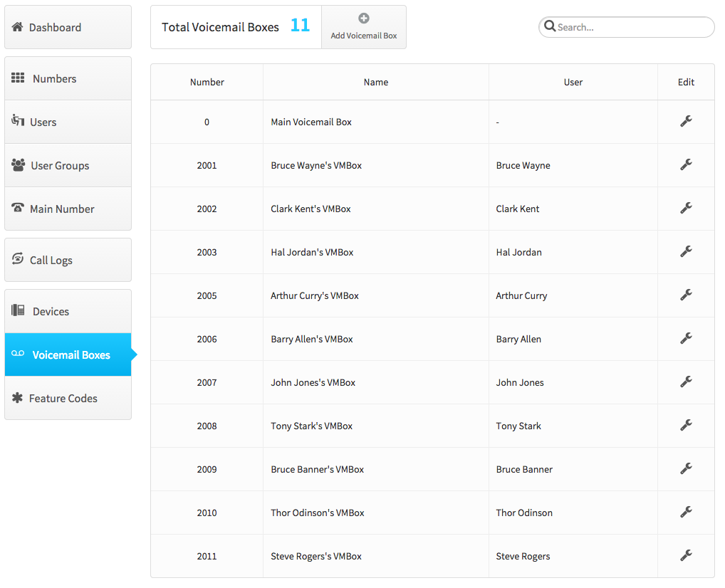Open edit wrench for Clark Kent's VMBox
Image resolution: width=725 pixels, height=588 pixels.
tap(686, 208)
